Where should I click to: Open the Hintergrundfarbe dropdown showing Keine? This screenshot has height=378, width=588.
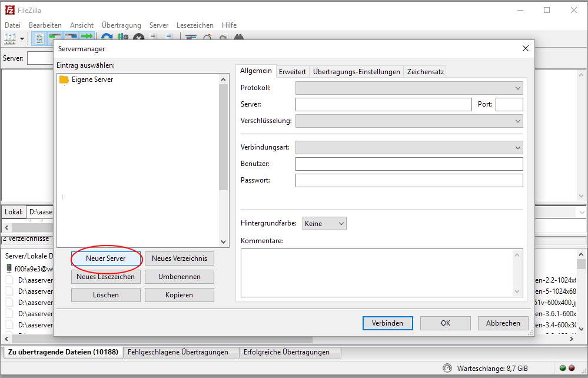tap(324, 224)
